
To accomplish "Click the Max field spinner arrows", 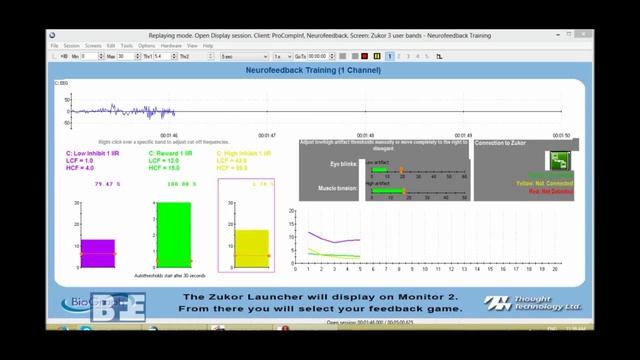I will 138,56.
